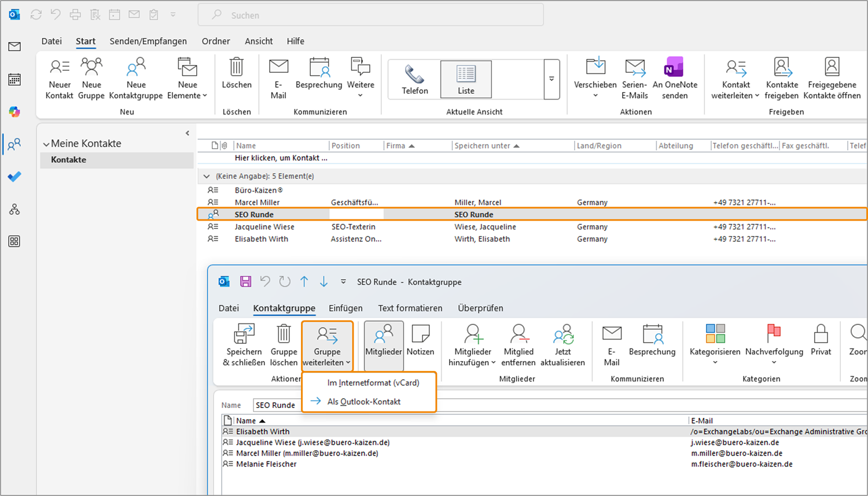The image size is (868, 496).
Task: Open the Mail module in the sidebar
Action: [x=14, y=46]
